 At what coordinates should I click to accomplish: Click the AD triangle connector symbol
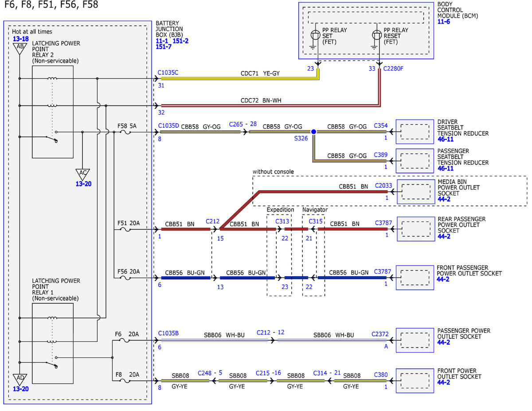[20, 380]
